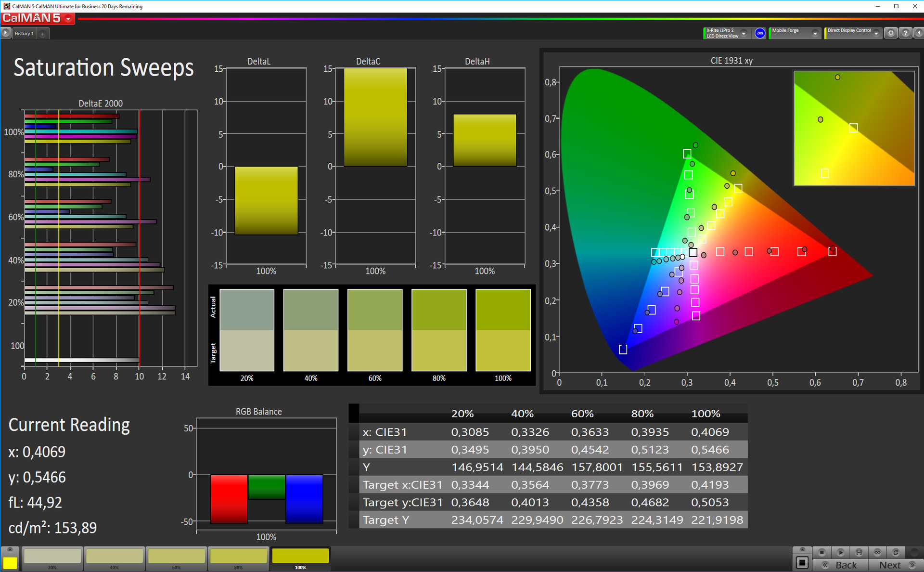Add a new history tab with plus
This screenshot has width=924, height=572.
click(43, 34)
